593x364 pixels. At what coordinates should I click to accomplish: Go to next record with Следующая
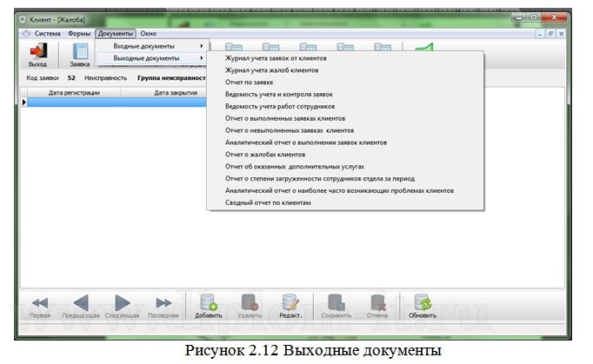pyautogui.click(x=122, y=303)
